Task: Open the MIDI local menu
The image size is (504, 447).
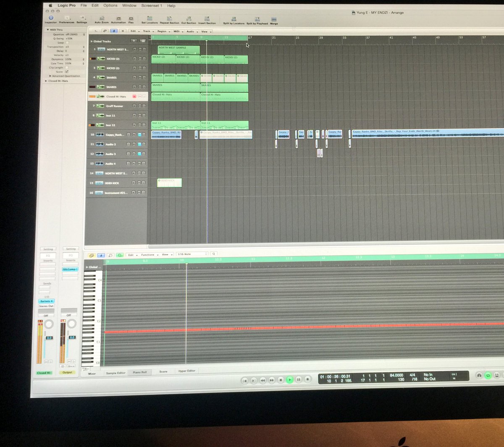Action: click(x=178, y=31)
